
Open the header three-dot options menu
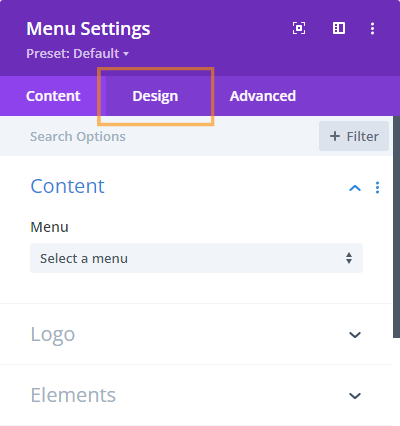(372, 28)
